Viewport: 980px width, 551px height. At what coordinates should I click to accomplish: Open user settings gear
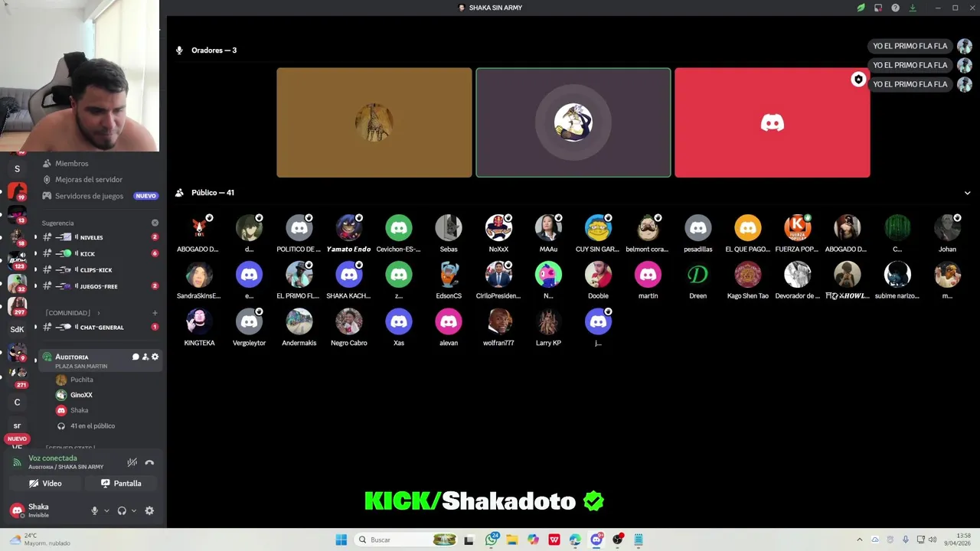pos(149,510)
